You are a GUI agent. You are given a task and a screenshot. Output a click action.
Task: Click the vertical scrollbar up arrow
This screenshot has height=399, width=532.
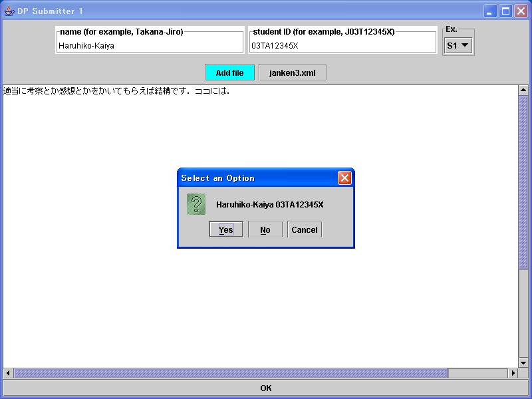tap(523, 90)
